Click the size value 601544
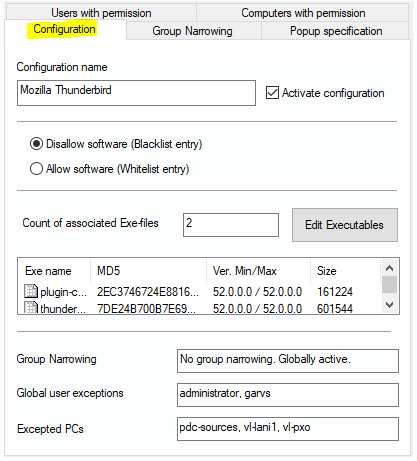The height and width of the screenshot is (461, 417). pos(335,309)
